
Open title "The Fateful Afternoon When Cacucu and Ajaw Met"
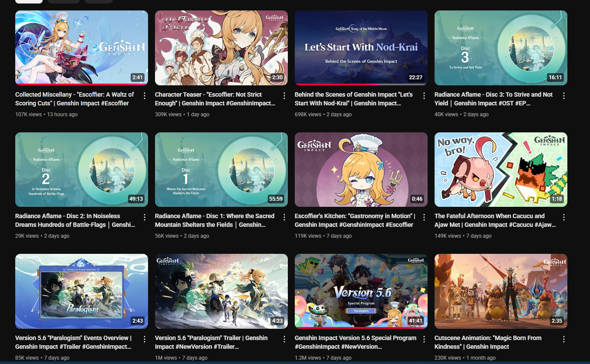(495, 220)
